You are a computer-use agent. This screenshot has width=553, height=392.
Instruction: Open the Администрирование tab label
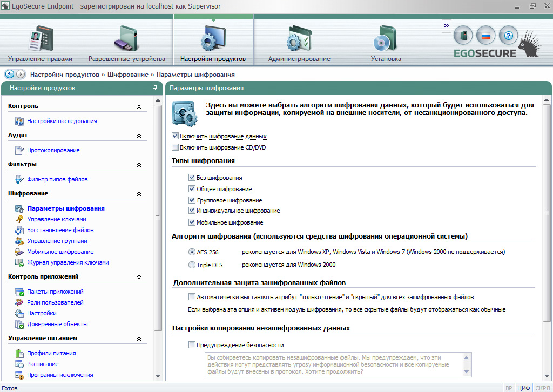click(x=299, y=59)
